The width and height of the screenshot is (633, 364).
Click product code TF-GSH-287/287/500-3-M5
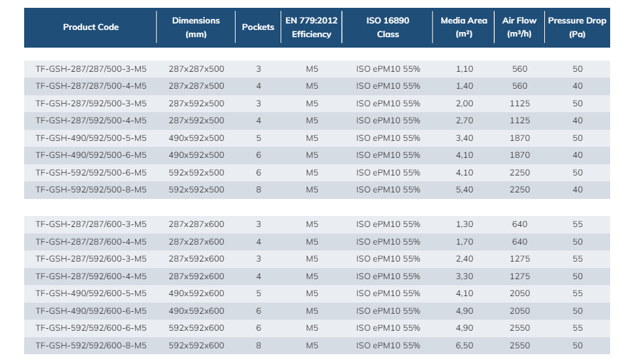click(x=91, y=69)
